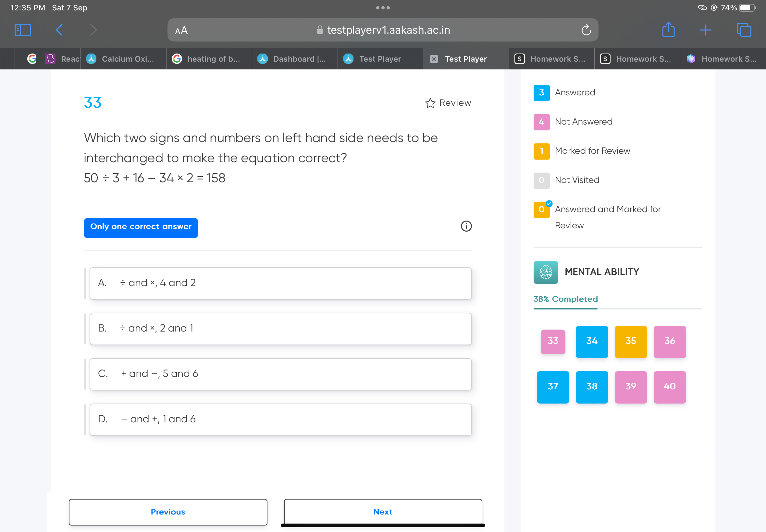Jump to question 39 in palette
Image resolution: width=766 pixels, height=532 pixels.
(x=631, y=387)
